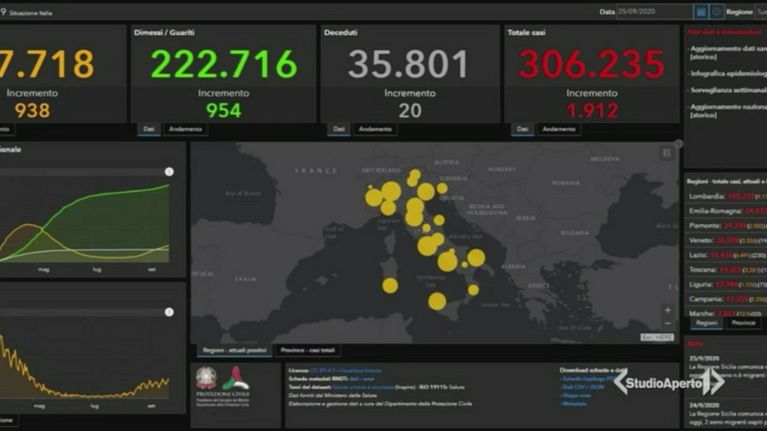Select Andamento tab under Dimessi / Guariti
Image resolution: width=767 pixels, height=431 pixels.
tap(185, 129)
